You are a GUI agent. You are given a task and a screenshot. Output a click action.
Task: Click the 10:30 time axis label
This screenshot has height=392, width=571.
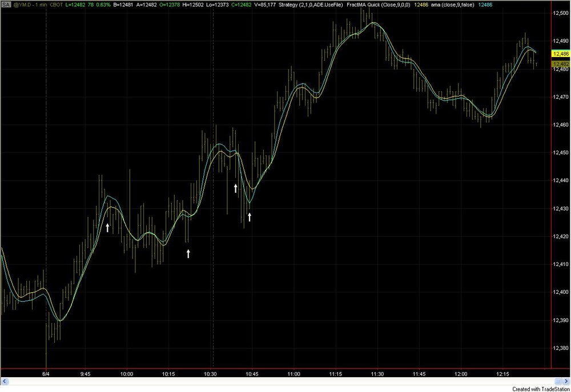pyautogui.click(x=210, y=374)
